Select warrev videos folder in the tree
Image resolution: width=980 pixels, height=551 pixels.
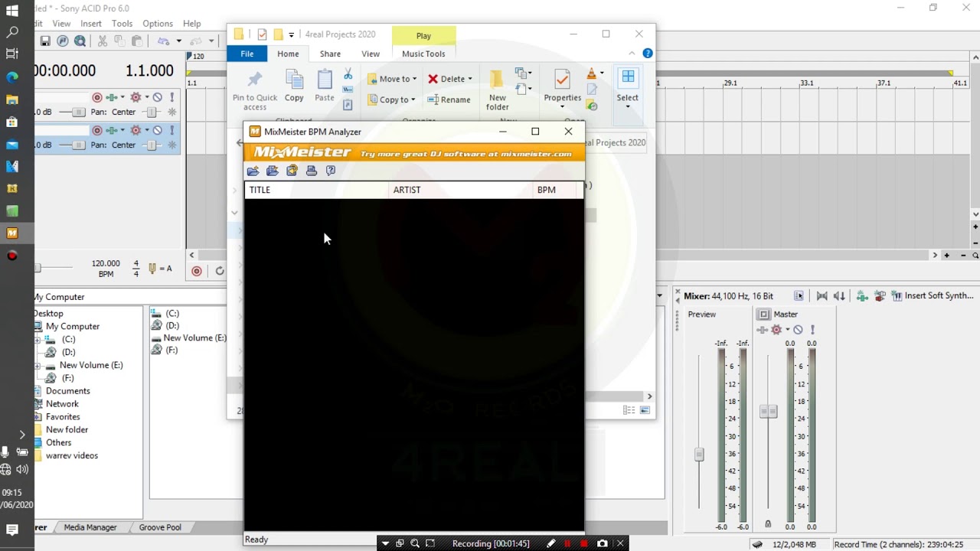coord(72,456)
